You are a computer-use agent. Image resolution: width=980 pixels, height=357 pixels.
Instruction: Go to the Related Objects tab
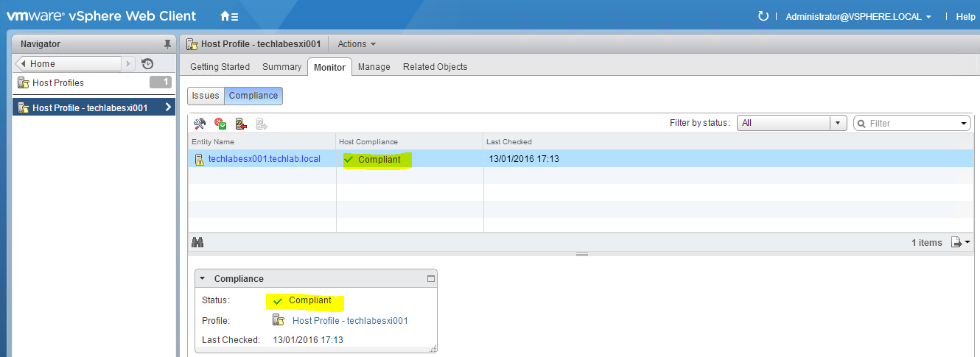[435, 66]
